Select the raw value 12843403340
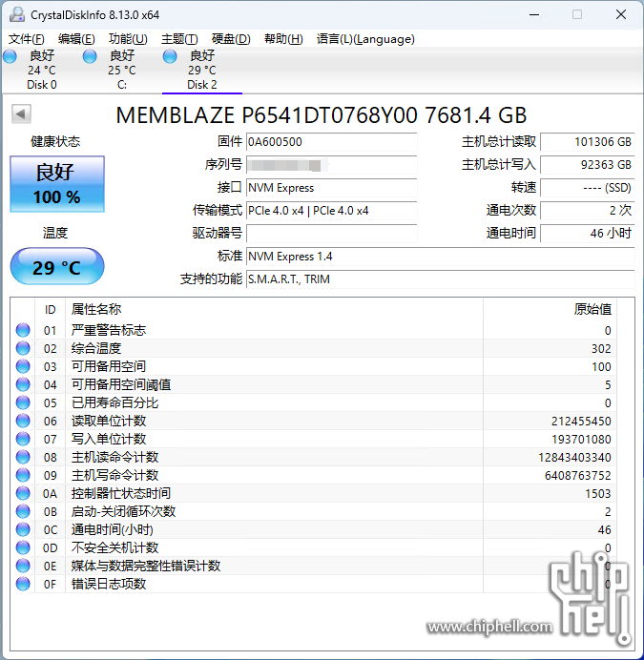The image size is (644, 660). (574, 457)
